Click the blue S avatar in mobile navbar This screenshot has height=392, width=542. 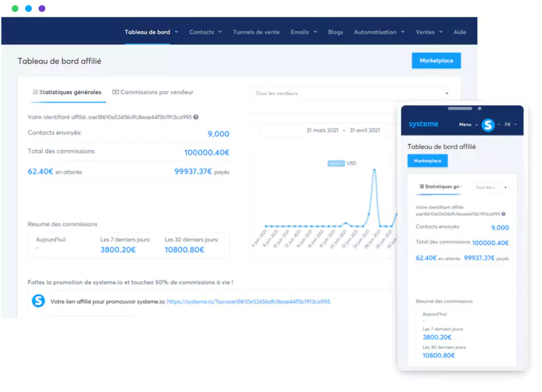[x=488, y=124]
